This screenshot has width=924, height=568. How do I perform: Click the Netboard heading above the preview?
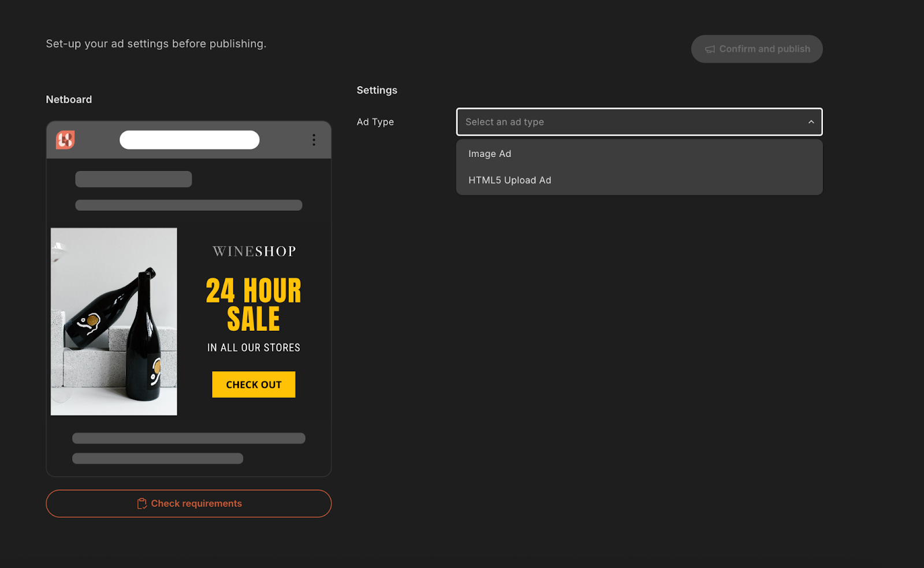pyautogui.click(x=69, y=99)
